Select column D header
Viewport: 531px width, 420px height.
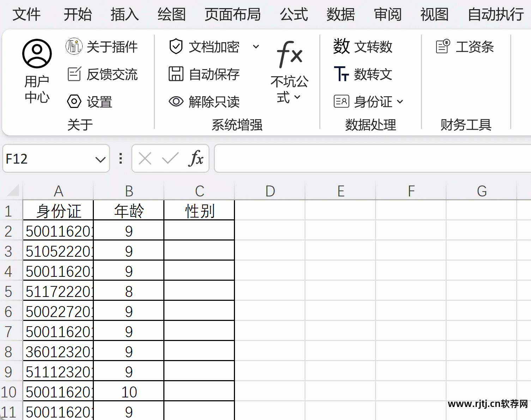(270, 191)
